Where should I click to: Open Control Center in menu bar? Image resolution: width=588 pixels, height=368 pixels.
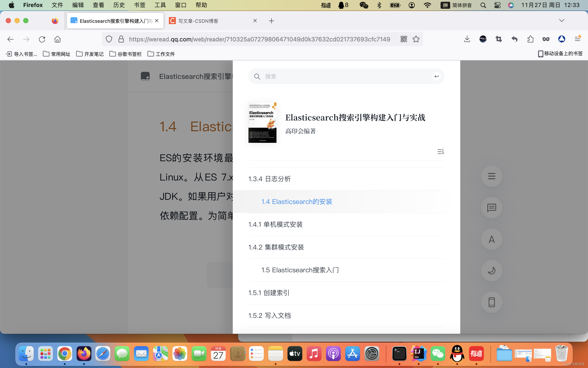click(497, 5)
